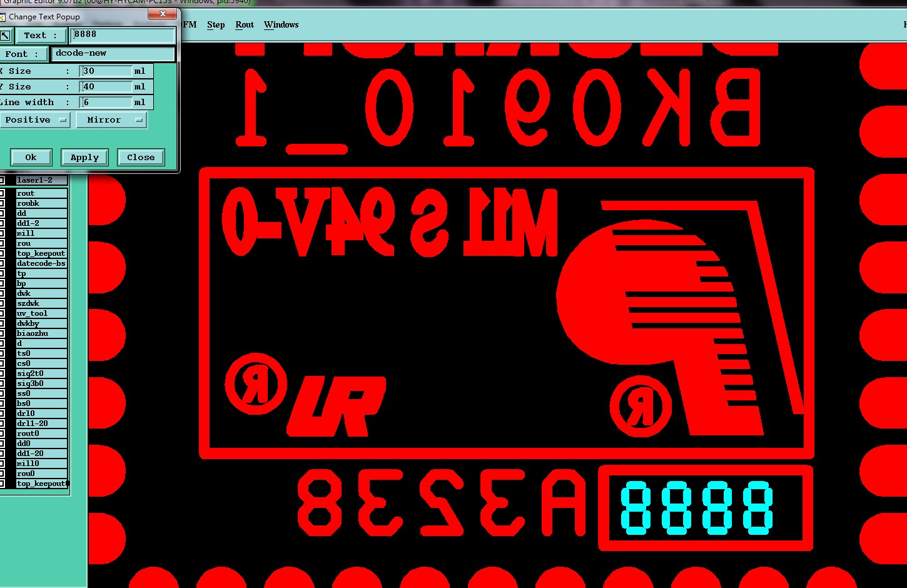The image size is (907, 588).
Task: Select the rou layer row
Action: point(41,243)
